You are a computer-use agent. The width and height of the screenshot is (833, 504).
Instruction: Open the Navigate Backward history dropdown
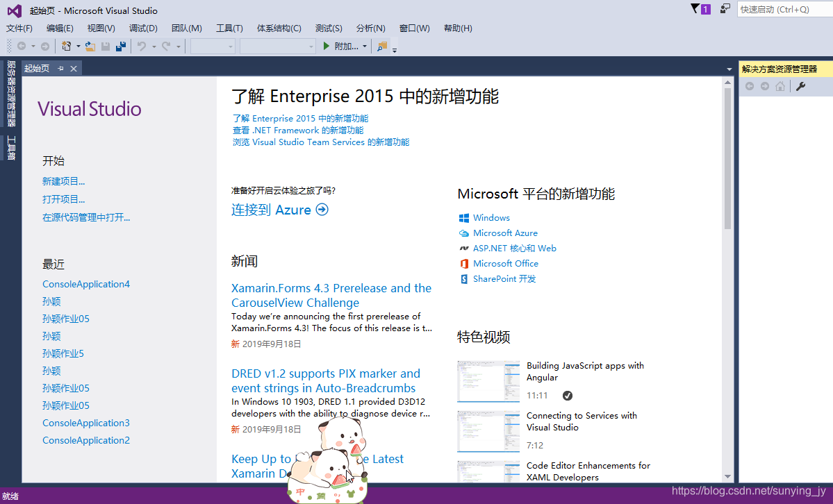click(33, 47)
